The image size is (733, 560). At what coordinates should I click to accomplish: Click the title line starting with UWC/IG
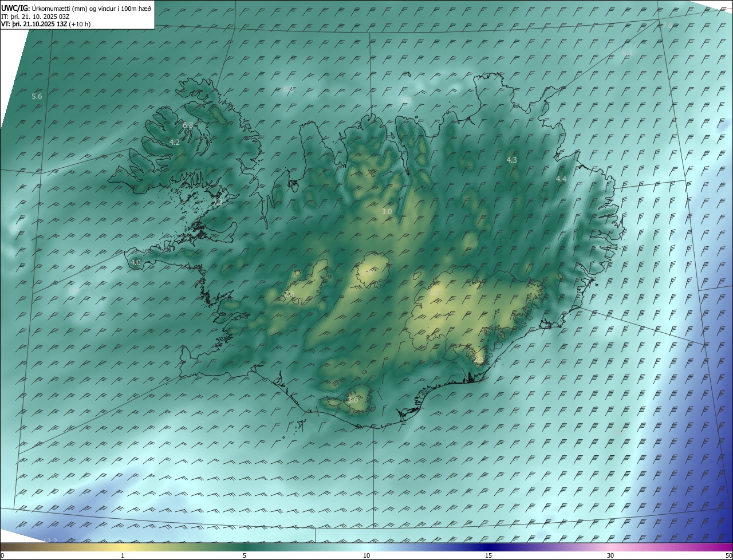tap(76, 8)
